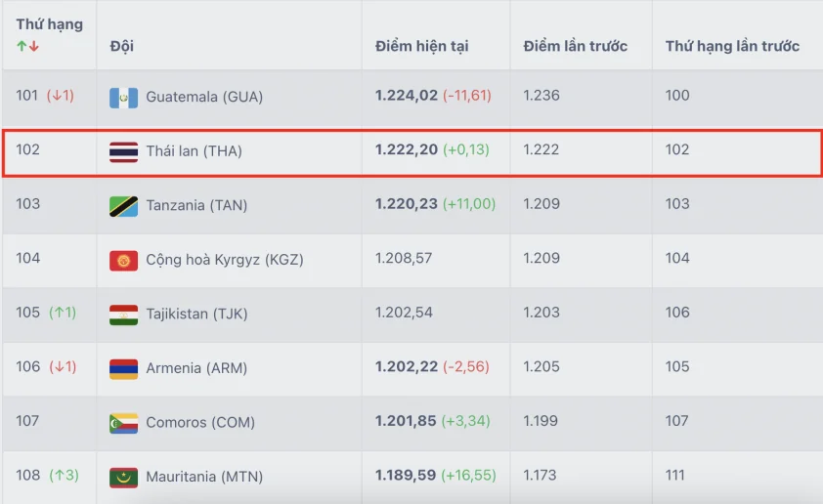Viewport: 823px width, 504px height.
Task: Click the Mauritania flag icon
Action: (123, 478)
